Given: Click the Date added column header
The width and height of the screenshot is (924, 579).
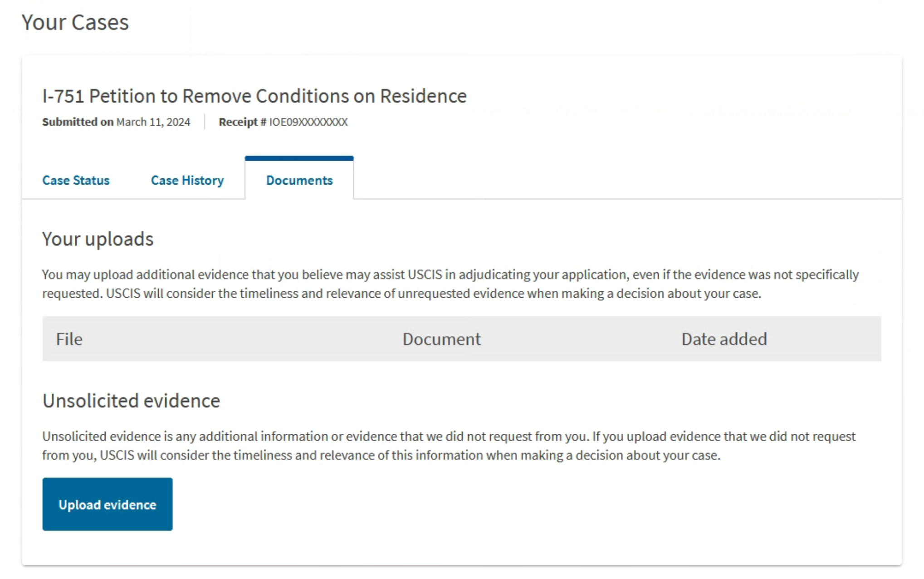Looking at the screenshot, I should click(724, 339).
